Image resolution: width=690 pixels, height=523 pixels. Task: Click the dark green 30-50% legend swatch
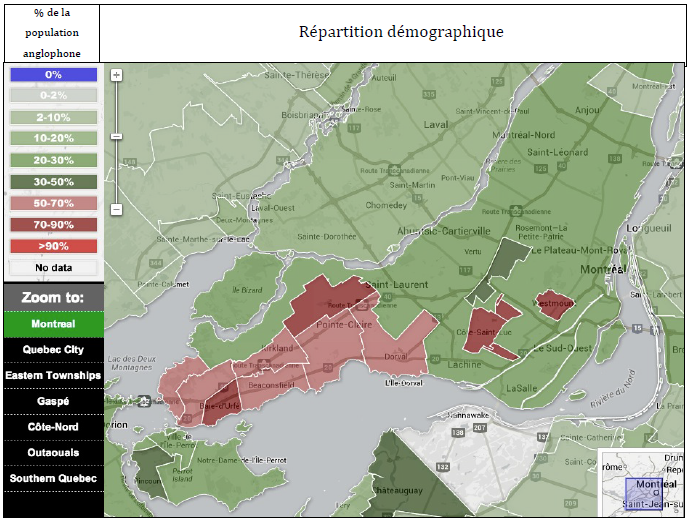(x=53, y=182)
